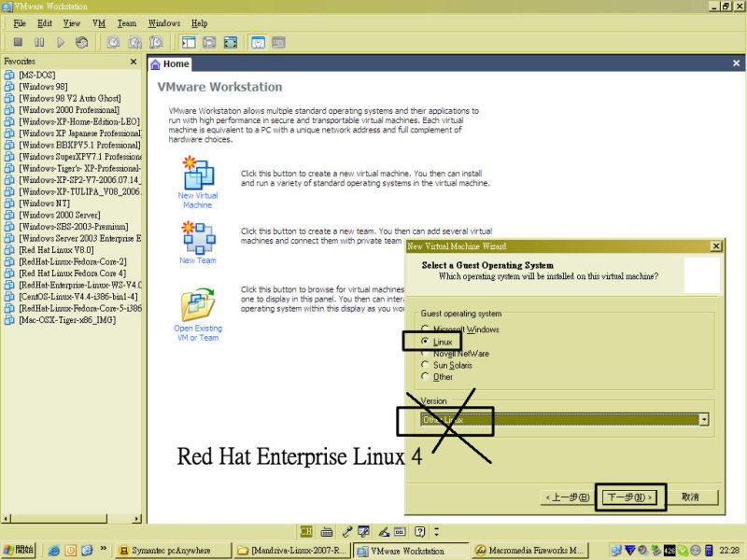747x560 pixels.
Task: Launch Internet Explorer from Quick Launch
Action: [x=54, y=551]
